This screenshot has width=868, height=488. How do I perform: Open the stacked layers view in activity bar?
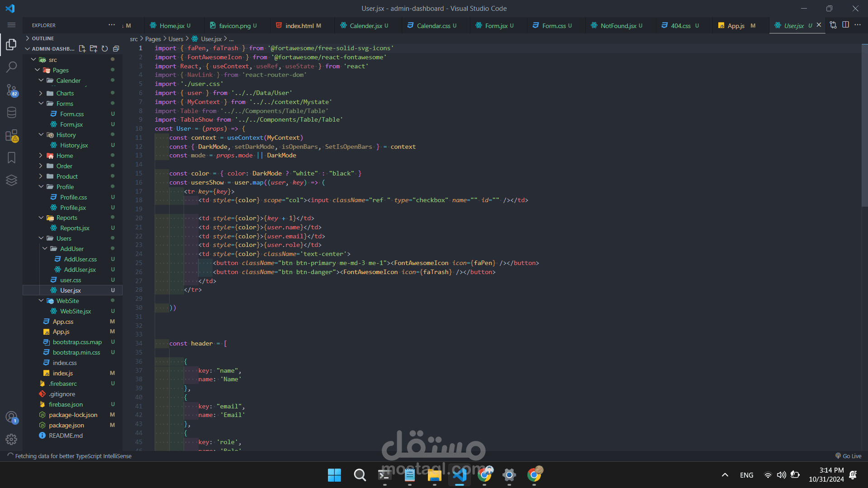(11, 180)
